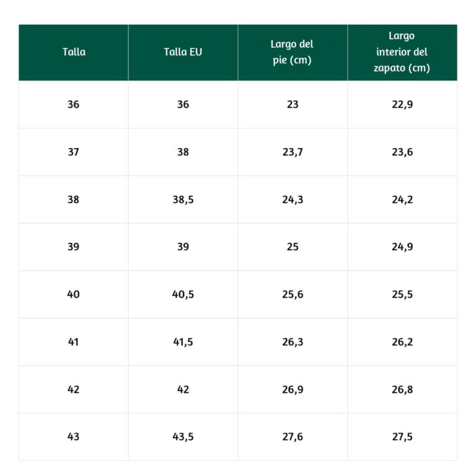Select interior length cell 22,9
This screenshot has height=476, width=476.
[402, 104]
